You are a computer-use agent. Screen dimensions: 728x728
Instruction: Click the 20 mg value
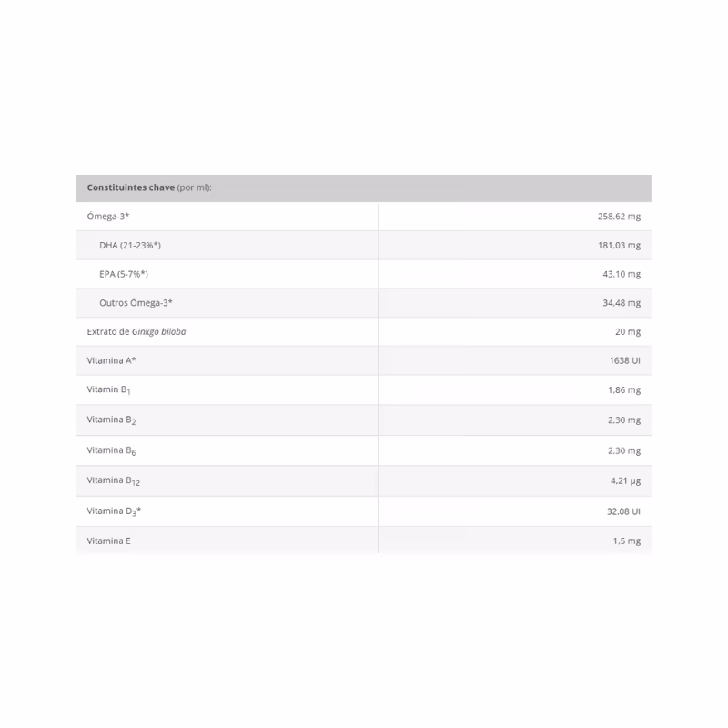pyautogui.click(x=628, y=331)
